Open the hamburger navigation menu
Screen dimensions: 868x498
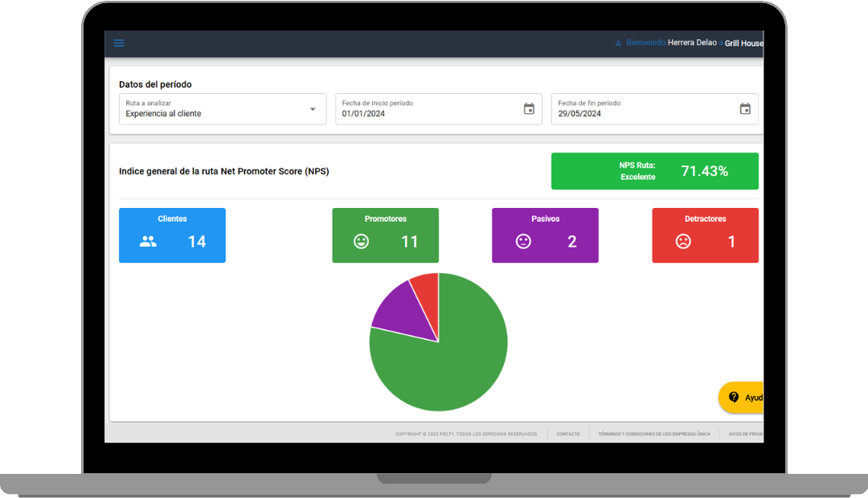(x=119, y=43)
